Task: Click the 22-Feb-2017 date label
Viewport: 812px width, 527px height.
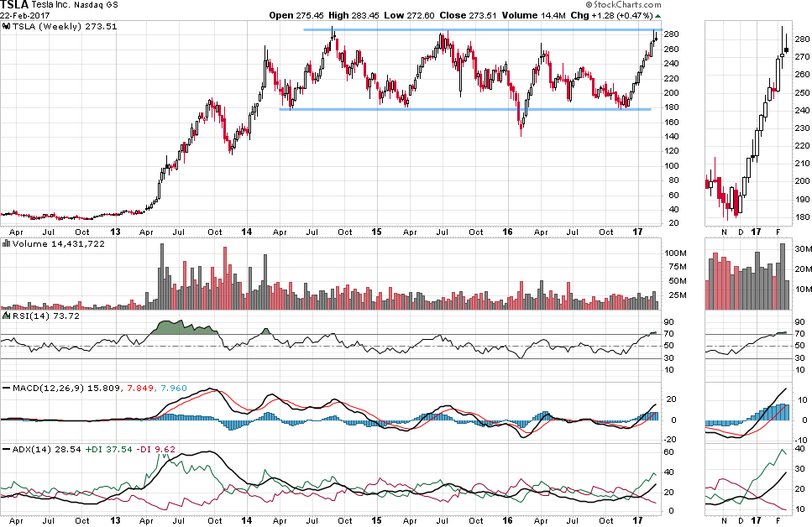Action: coord(25,16)
